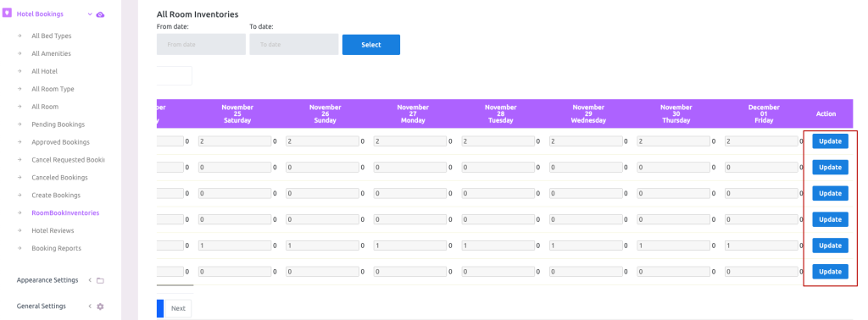This screenshot has height=320, width=868.
Task: Click November 26 Sunday field containing 2
Action: [x=322, y=141]
